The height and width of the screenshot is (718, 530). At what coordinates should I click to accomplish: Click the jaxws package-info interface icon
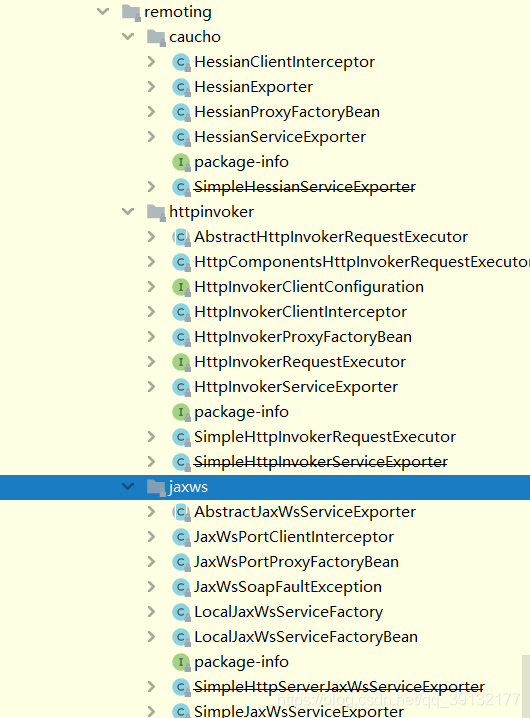coord(181,662)
